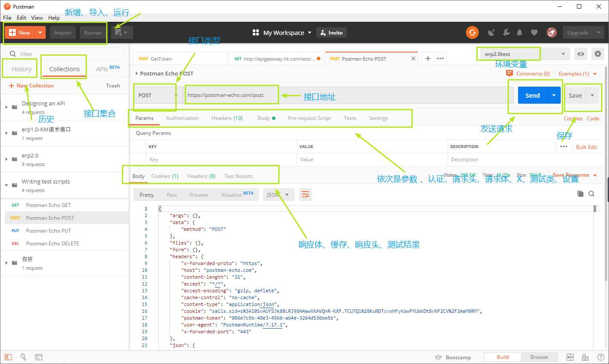This screenshot has height=364, width=609.
Task: Add a new request tab with plus
Action: coord(427,58)
